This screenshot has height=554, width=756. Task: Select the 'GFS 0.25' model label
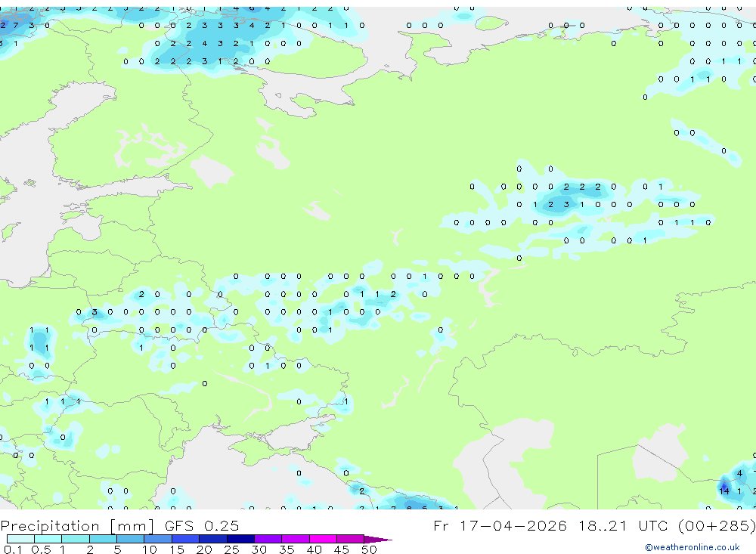(202, 526)
